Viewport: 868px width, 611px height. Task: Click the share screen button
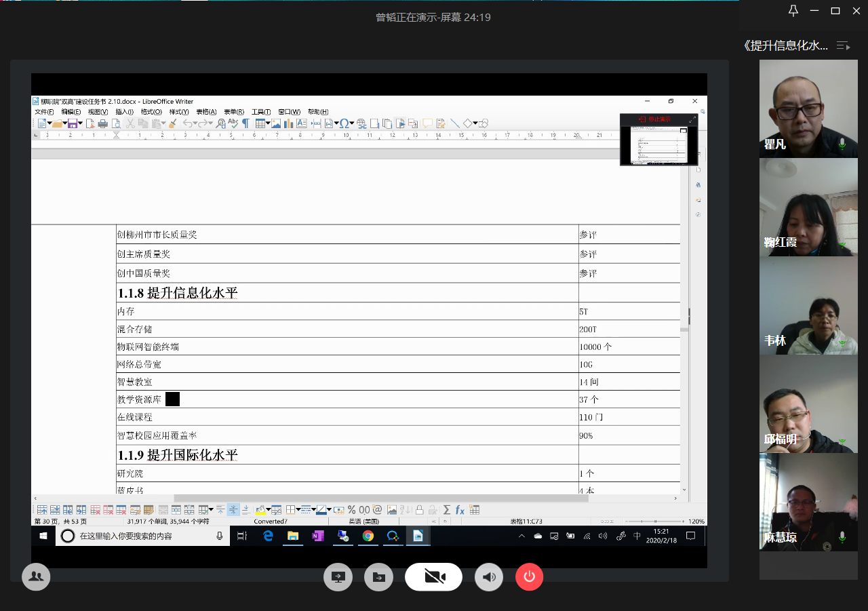point(338,577)
